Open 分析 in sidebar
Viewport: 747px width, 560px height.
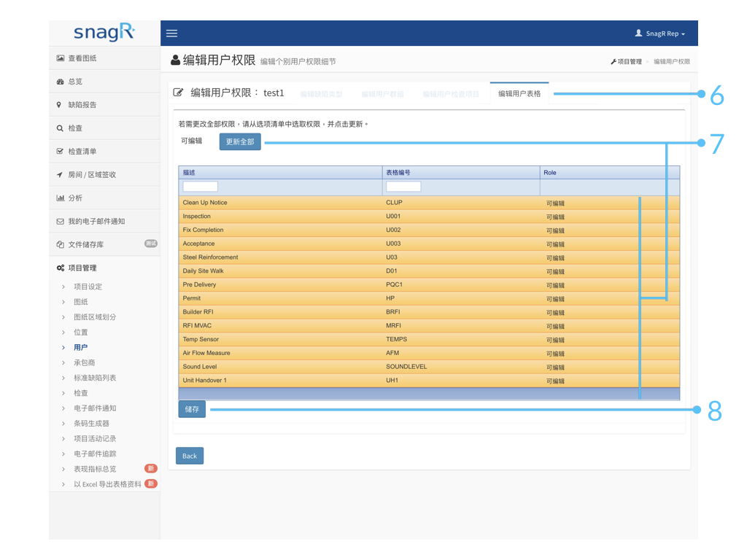tap(104, 198)
